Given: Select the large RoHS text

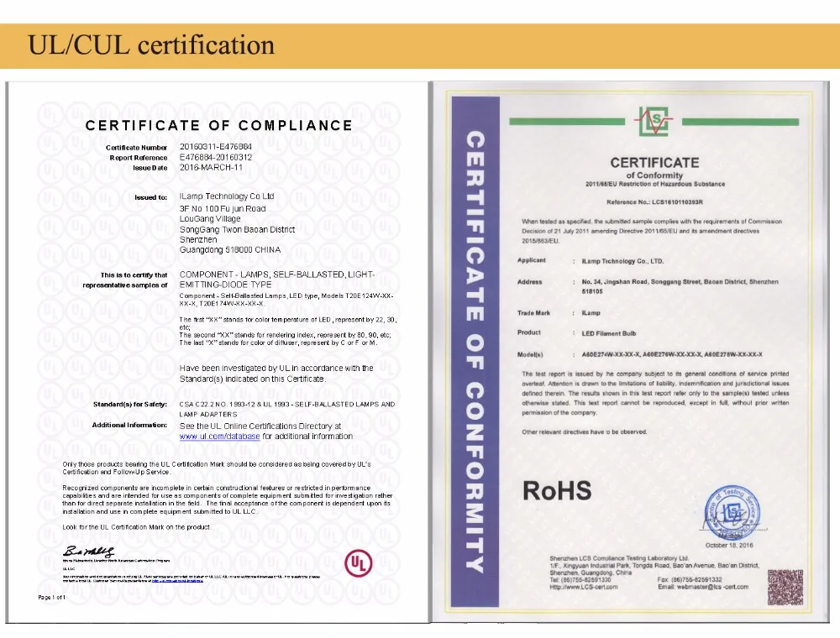Looking at the screenshot, I should pyautogui.click(x=557, y=491).
